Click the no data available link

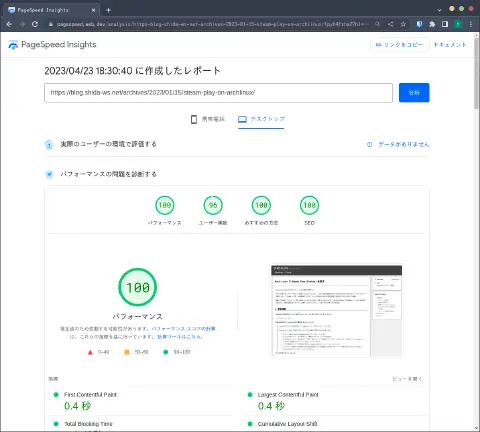coord(403,144)
